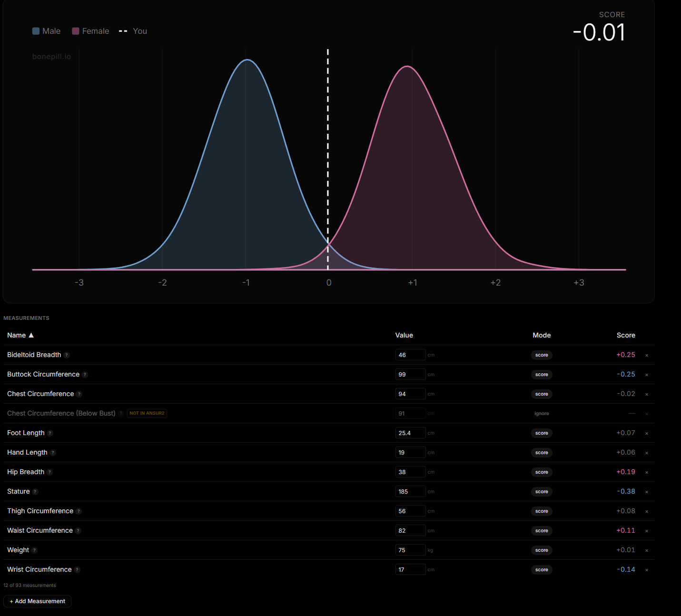Toggle score mode for Chest Circumference
This screenshot has height=616, width=681.
pyautogui.click(x=542, y=394)
